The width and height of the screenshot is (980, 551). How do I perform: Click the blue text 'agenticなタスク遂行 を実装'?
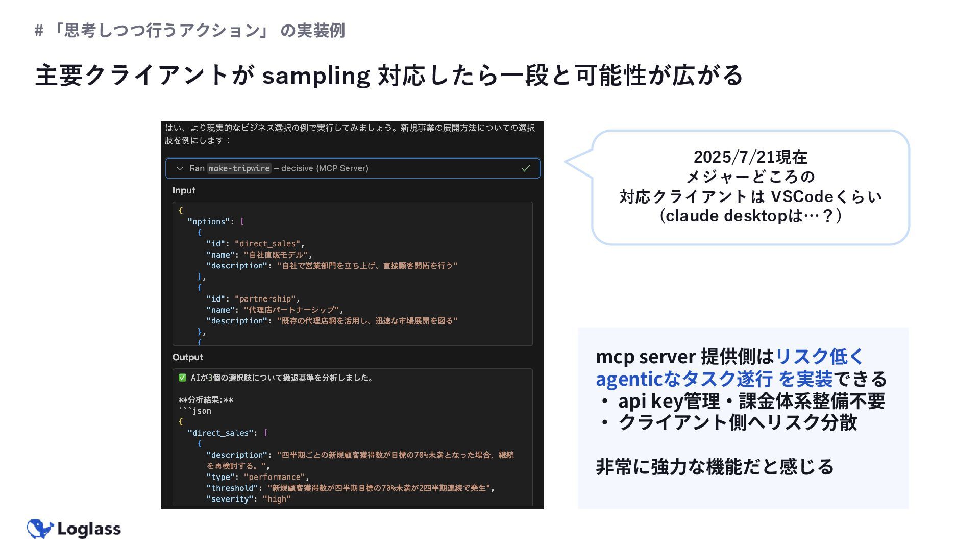(714, 379)
